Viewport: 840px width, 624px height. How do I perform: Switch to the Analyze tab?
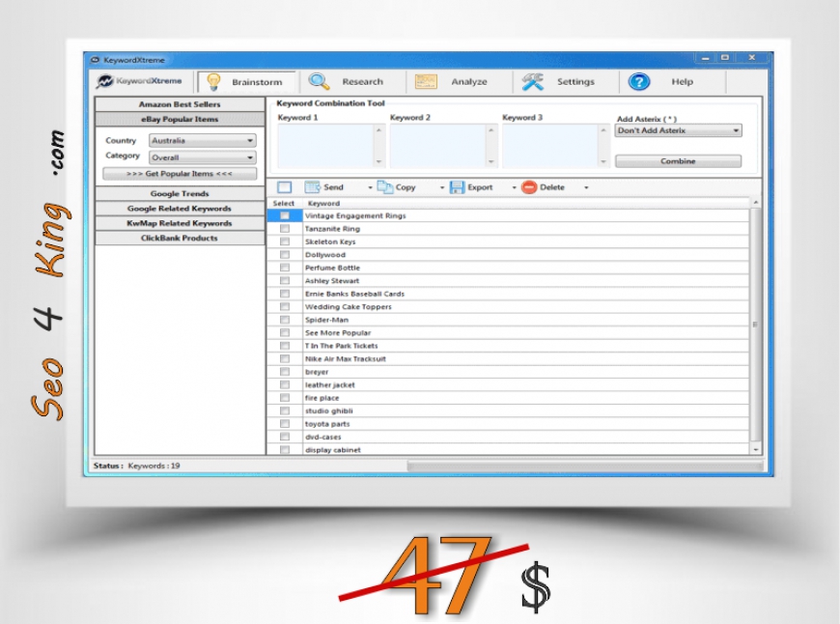(460, 81)
